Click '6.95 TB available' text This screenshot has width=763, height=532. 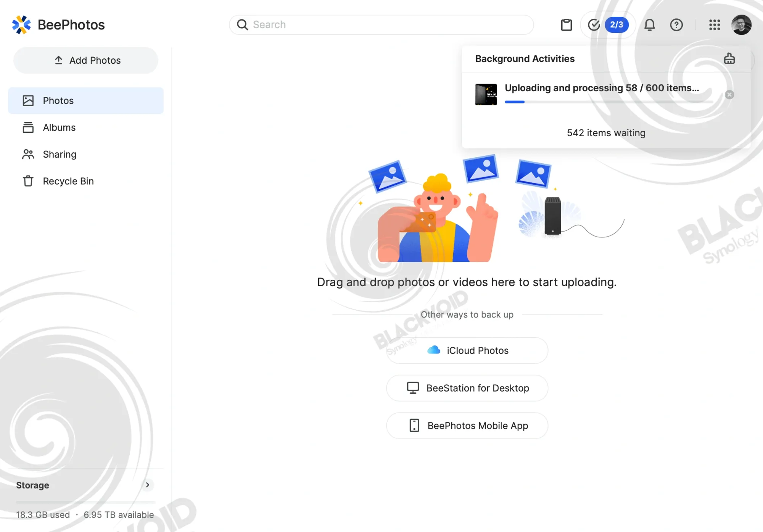[x=119, y=515]
